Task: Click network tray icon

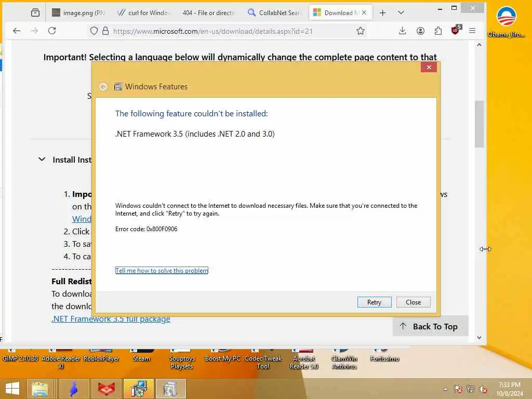Action: tap(471, 389)
